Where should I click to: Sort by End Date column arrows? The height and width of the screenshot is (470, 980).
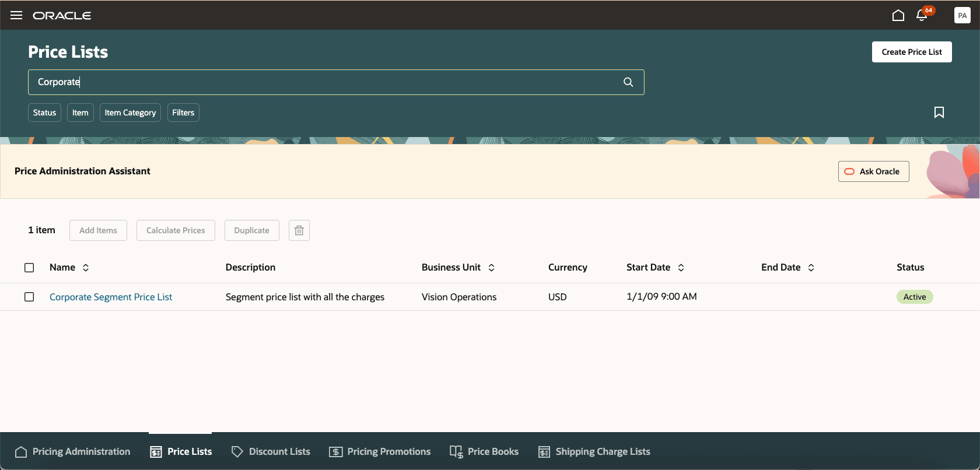pos(811,268)
